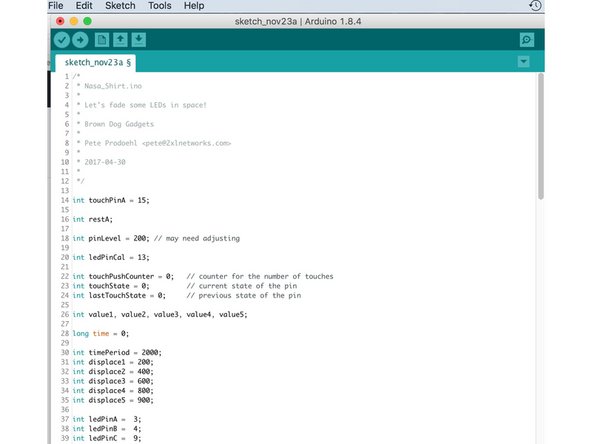Screen dimensions: 592x444
Task: Click the Verify checkmark button
Action: pos(62,40)
